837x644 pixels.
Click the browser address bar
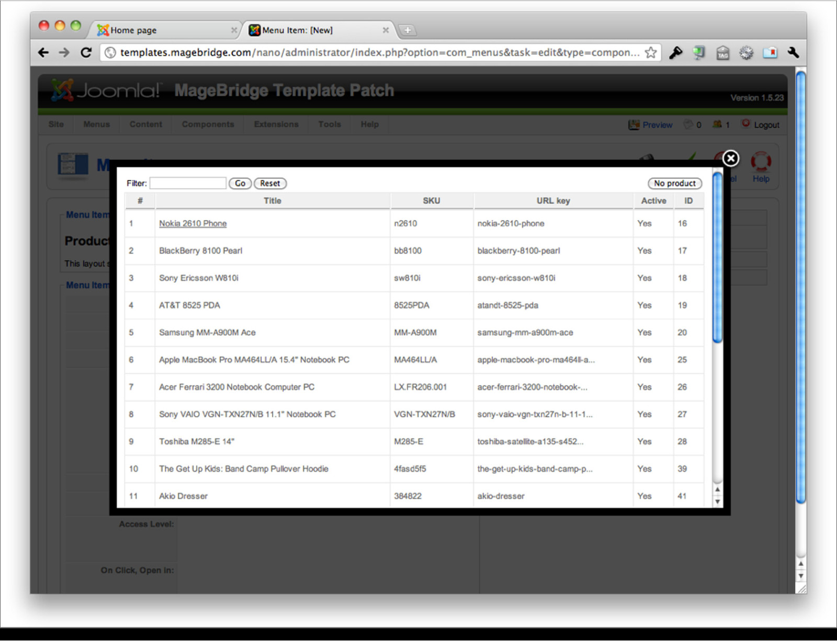point(379,52)
